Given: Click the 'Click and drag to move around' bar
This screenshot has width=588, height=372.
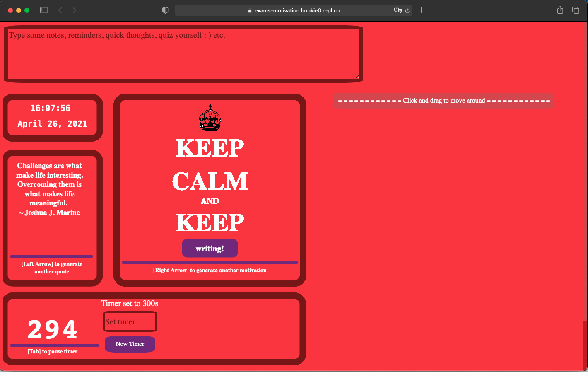Looking at the screenshot, I should click(x=444, y=101).
